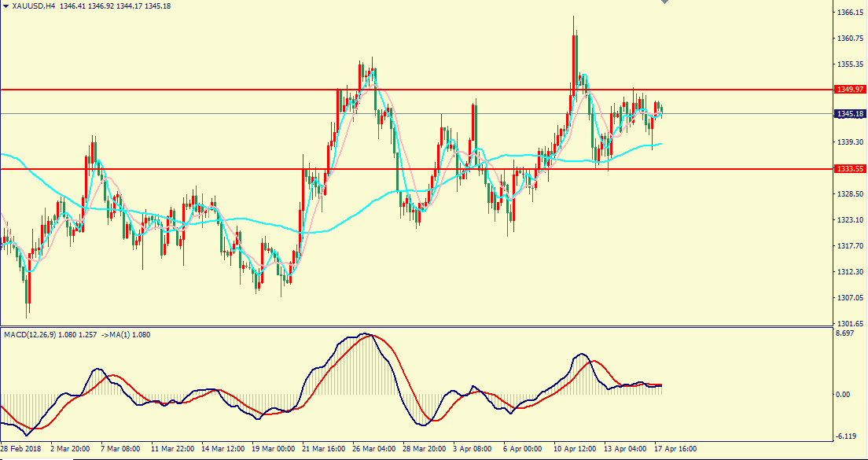Click the current price tag 1345.18
The image size is (868, 460).
[x=849, y=115]
